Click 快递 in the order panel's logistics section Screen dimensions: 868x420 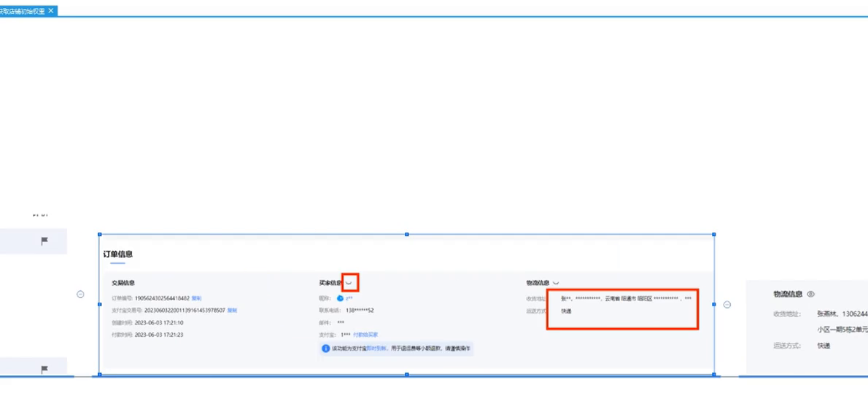tap(566, 311)
